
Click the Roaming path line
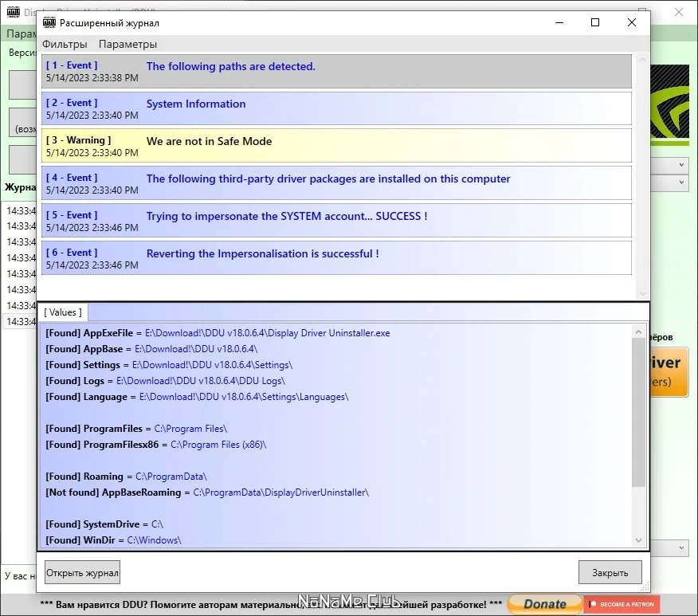coord(126,477)
